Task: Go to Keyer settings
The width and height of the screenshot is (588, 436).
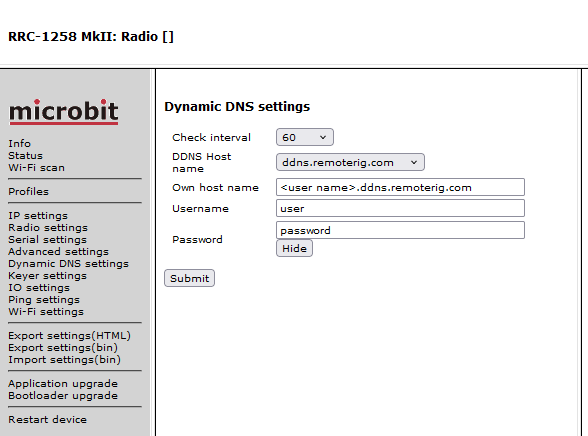Action: [x=47, y=276]
